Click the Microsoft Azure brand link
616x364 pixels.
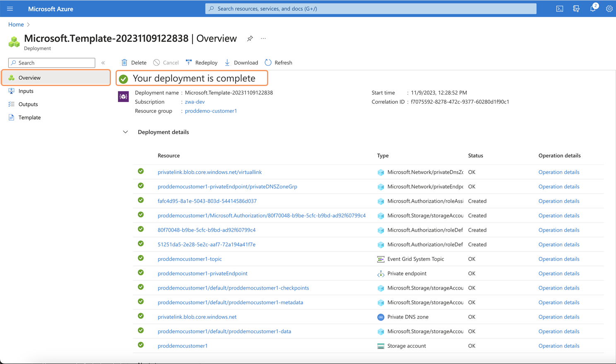coord(51,9)
